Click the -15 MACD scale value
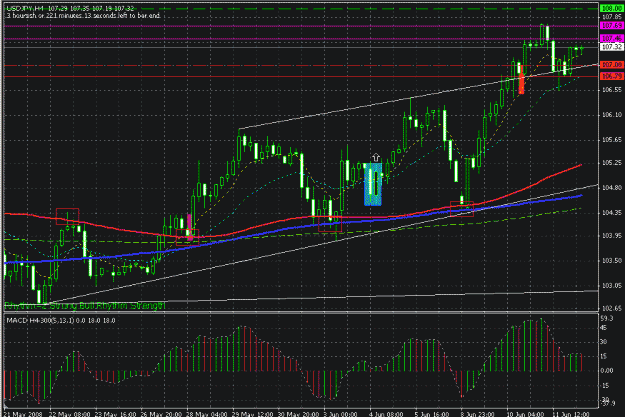625x417 pixels. tap(605, 386)
